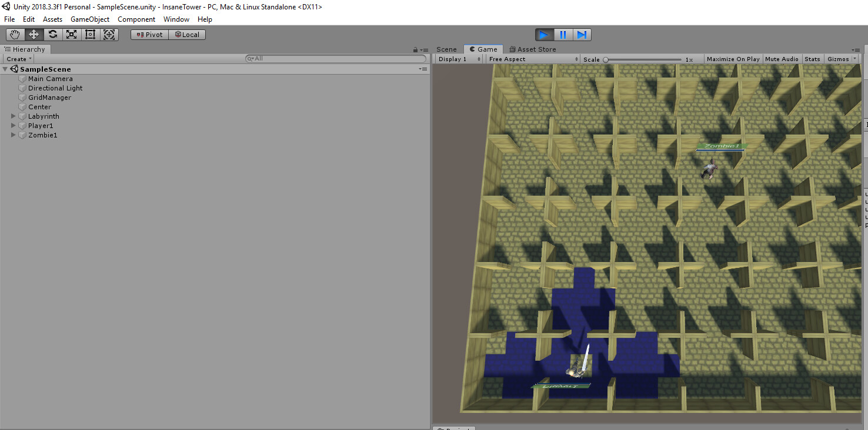Show rendering Stats overlay

(x=812, y=59)
